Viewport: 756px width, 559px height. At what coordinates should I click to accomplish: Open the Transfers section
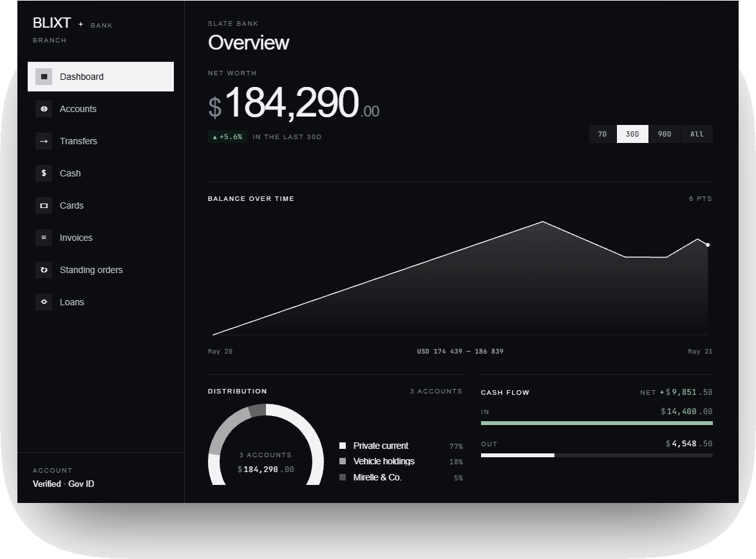[100, 141]
